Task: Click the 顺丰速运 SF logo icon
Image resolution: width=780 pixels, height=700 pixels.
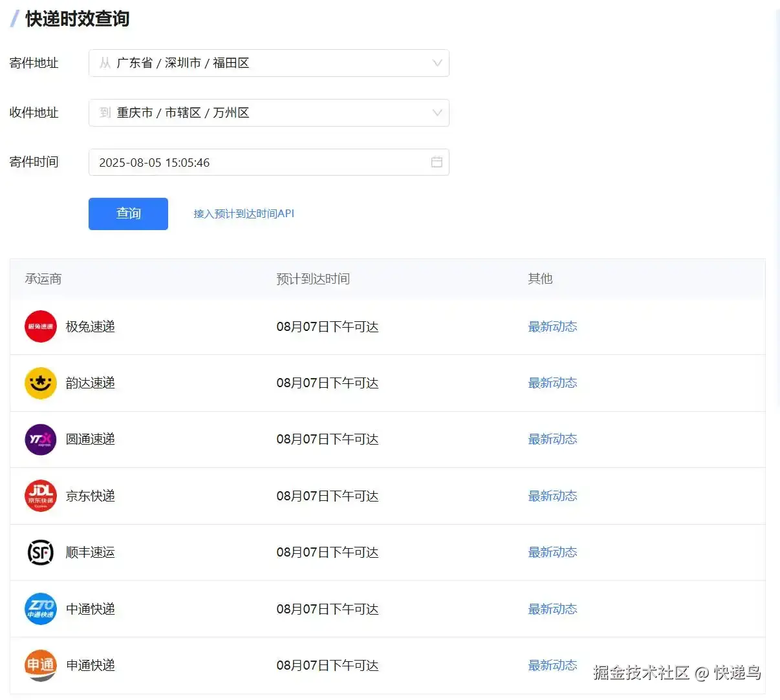Action: coord(41,552)
